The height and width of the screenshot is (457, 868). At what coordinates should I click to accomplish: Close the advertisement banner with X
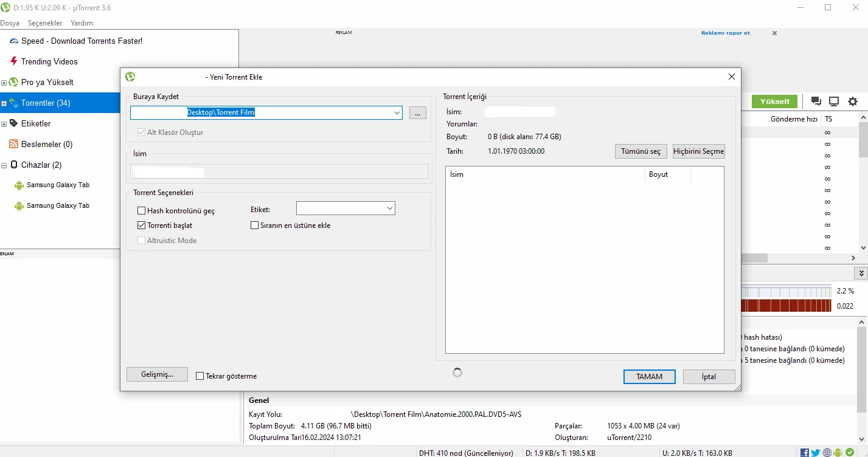click(774, 33)
